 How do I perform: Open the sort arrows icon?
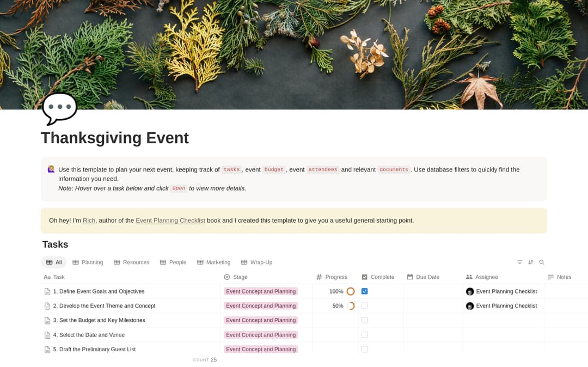click(531, 262)
